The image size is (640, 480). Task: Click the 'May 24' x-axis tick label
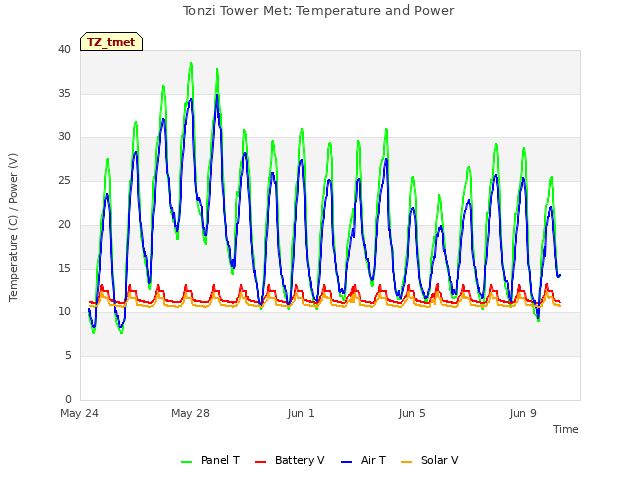point(80,413)
